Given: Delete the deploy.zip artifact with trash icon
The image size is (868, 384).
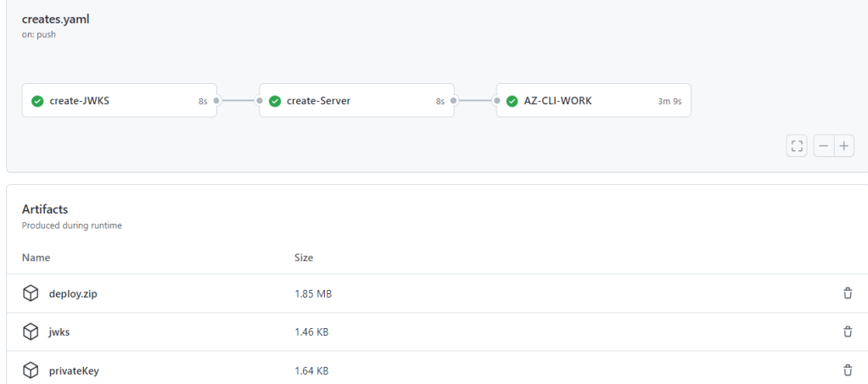Looking at the screenshot, I should 847,293.
